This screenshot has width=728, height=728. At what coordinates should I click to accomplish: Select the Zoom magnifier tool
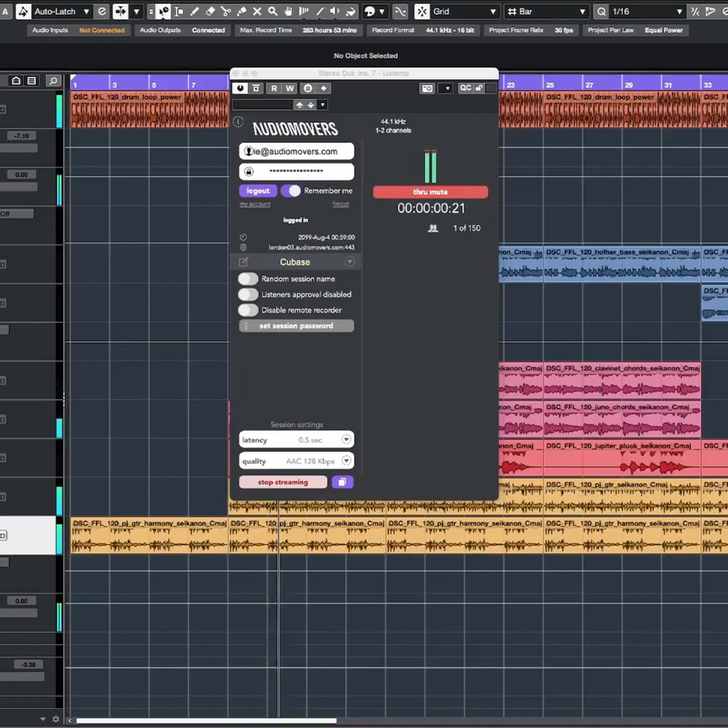click(272, 11)
